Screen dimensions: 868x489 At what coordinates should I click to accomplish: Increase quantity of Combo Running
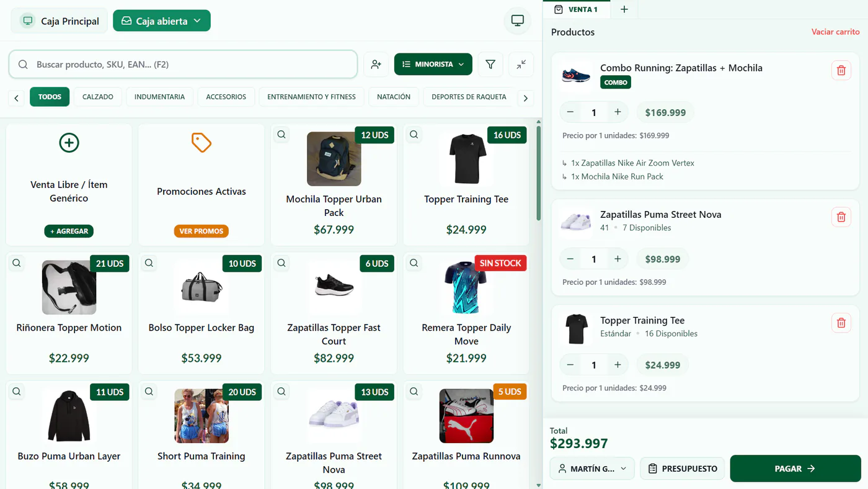[x=618, y=112]
